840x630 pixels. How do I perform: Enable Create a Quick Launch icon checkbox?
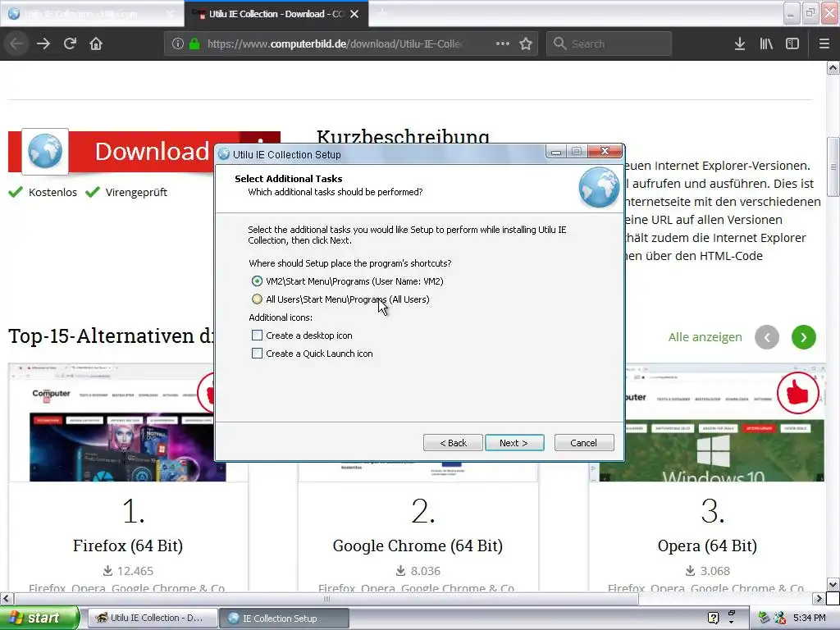(257, 354)
